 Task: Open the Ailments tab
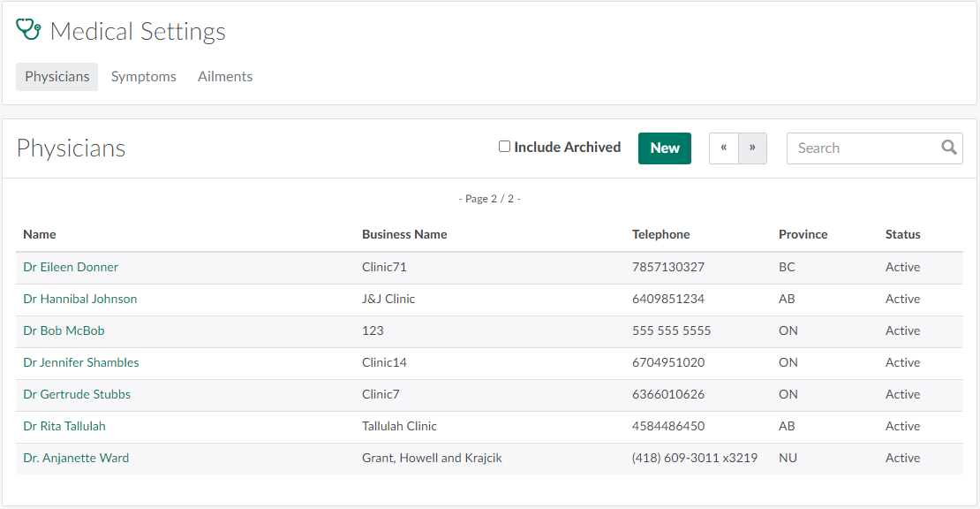(225, 77)
